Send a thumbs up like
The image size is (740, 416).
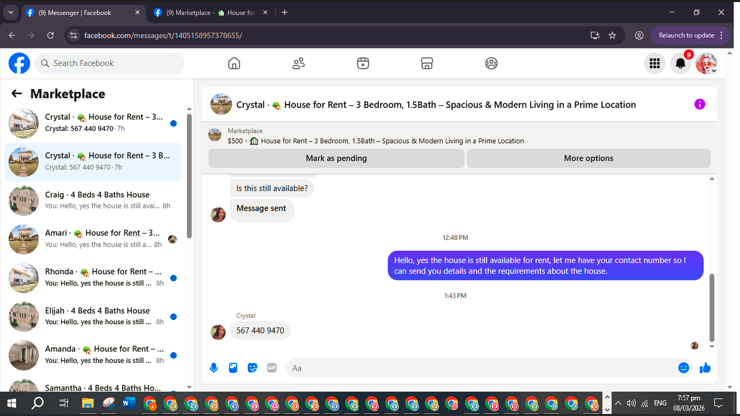(x=705, y=368)
